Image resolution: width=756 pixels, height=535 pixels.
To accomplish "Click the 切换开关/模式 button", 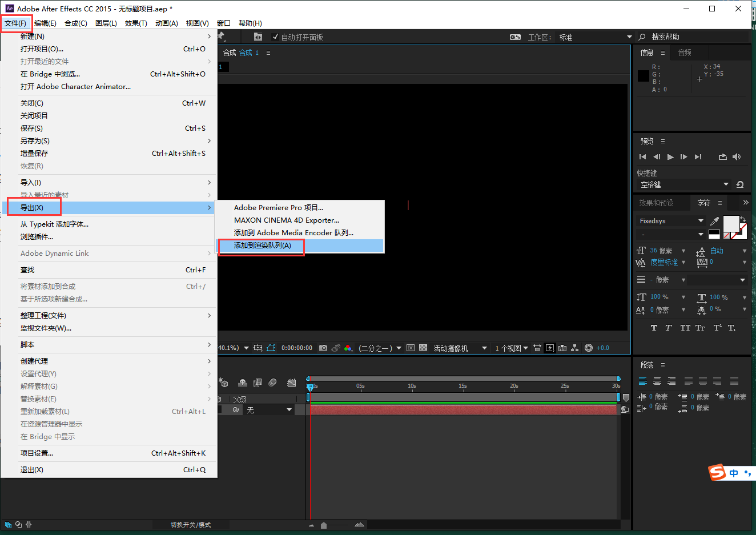I will click(x=191, y=525).
